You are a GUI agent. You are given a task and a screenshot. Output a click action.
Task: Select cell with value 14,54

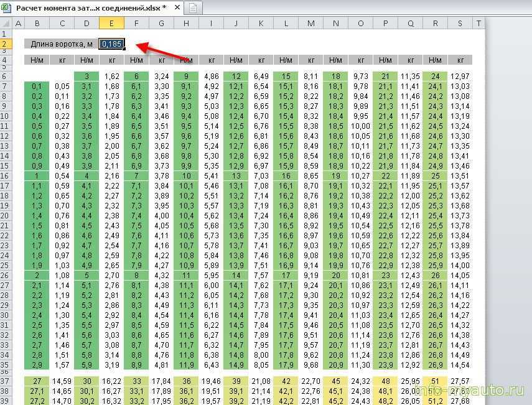tap(460, 365)
